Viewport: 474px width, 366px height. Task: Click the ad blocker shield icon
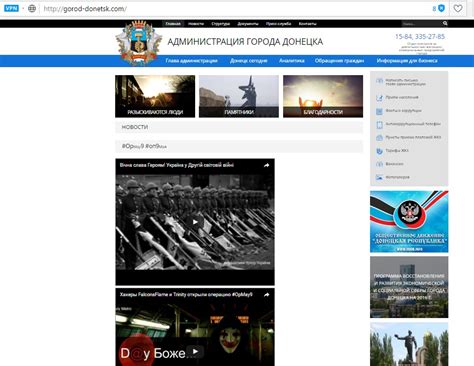441,9
